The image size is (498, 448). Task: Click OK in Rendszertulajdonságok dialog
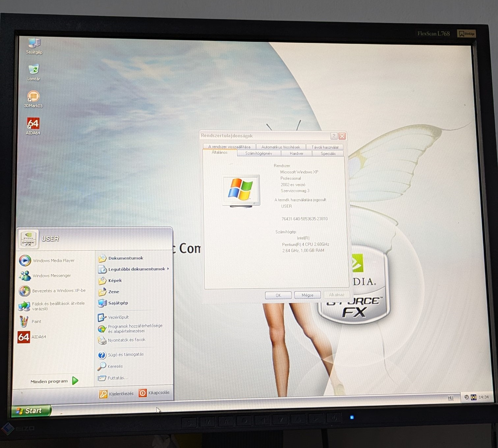pos(278,295)
